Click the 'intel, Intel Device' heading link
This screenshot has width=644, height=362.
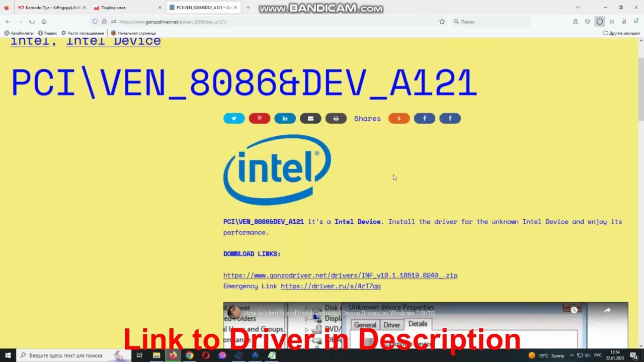click(x=86, y=41)
